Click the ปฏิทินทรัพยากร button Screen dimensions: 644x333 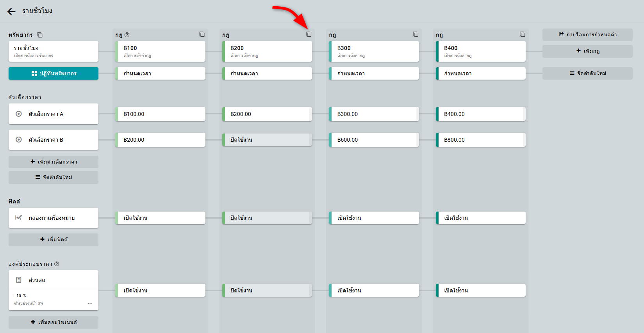[54, 73]
